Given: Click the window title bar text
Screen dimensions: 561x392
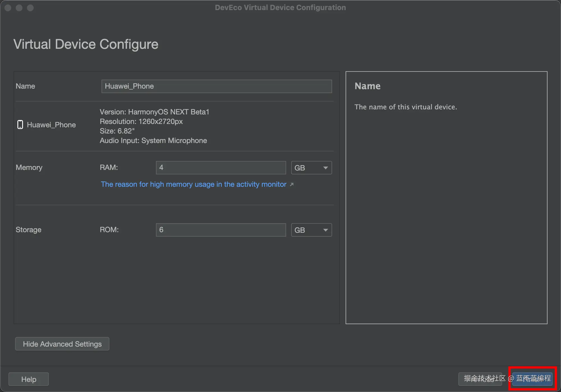Looking at the screenshot, I should tap(280, 8).
